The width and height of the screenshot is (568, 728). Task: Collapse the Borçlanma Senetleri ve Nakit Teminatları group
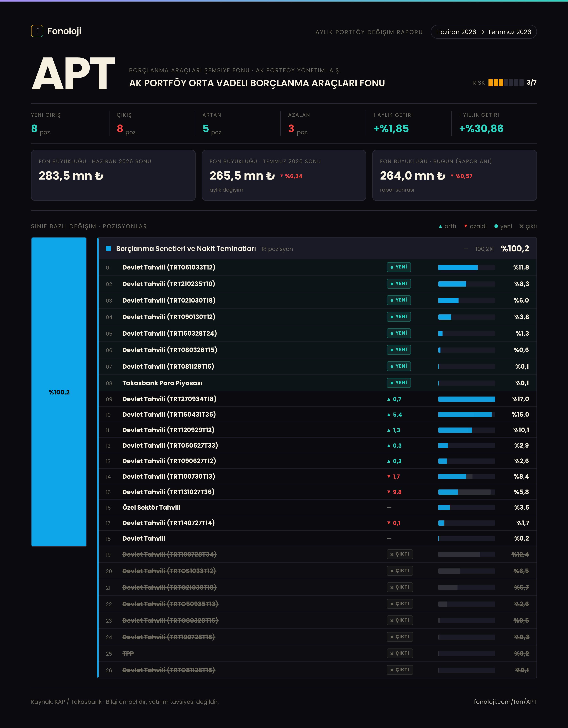click(317, 249)
